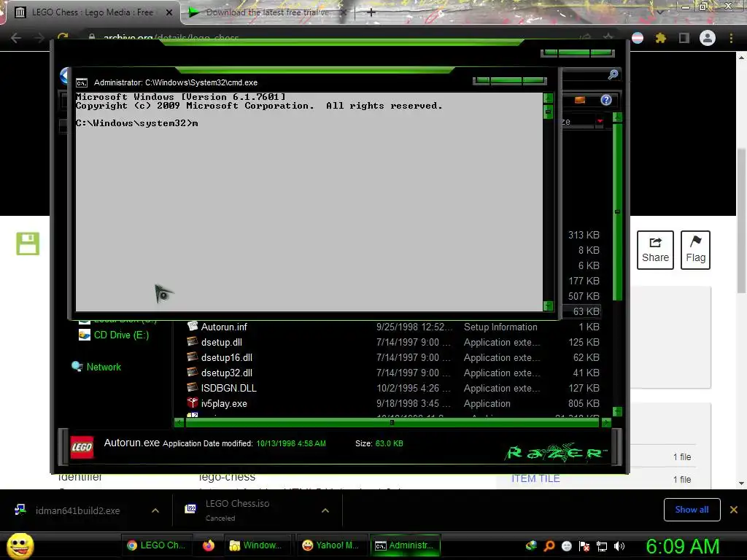
Task: Click 9/18/1998 3:45 date cell
Action: pyautogui.click(x=413, y=404)
